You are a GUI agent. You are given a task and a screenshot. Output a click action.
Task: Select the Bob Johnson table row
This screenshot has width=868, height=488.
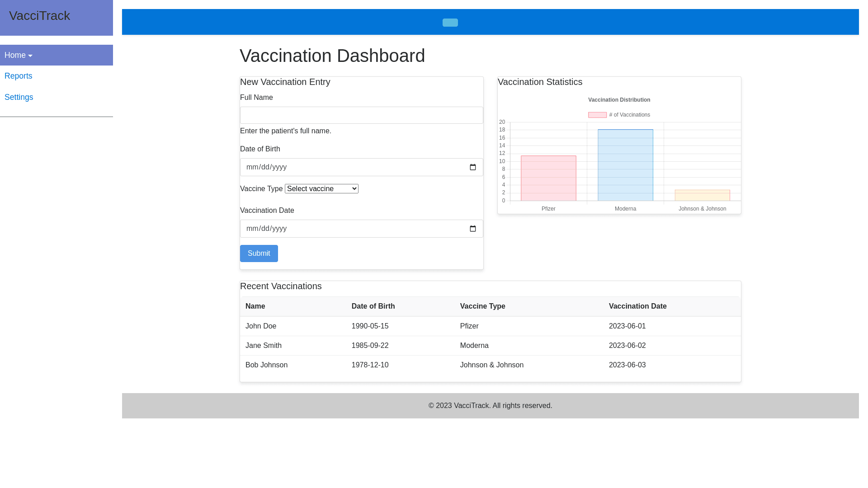pos(490,365)
